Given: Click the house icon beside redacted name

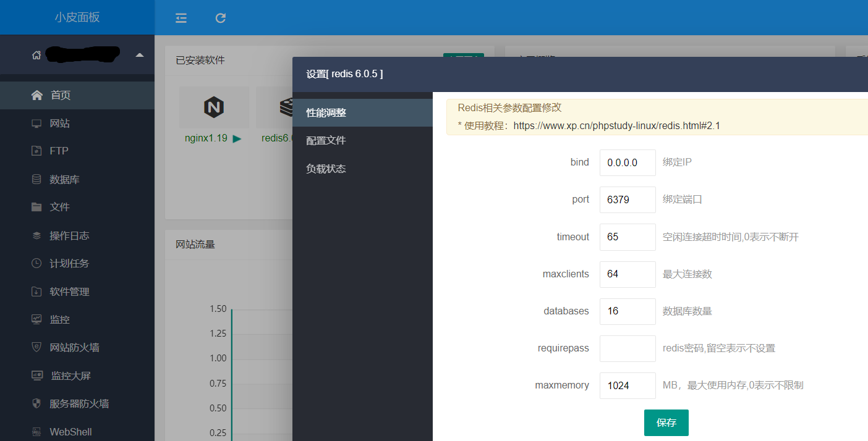Looking at the screenshot, I should point(36,55).
